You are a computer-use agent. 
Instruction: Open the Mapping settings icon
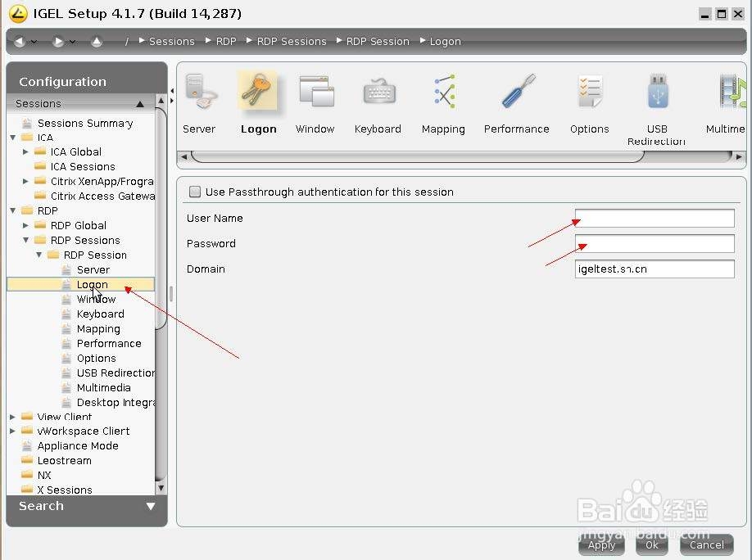click(444, 91)
